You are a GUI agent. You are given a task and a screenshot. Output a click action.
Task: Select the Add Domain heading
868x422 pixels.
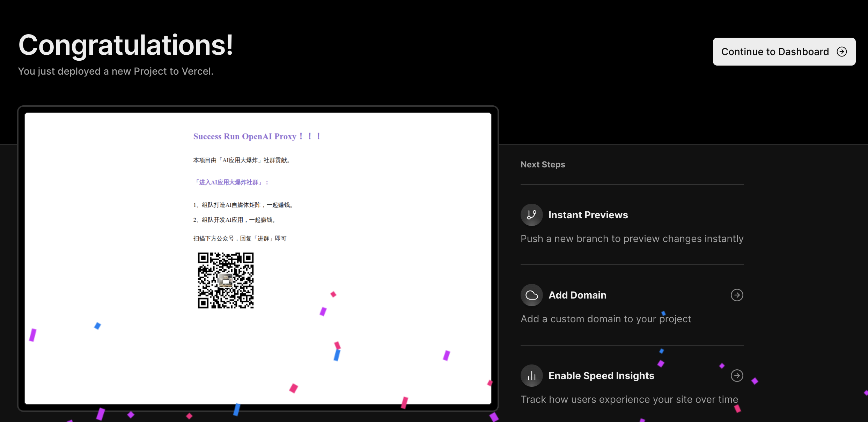(x=578, y=295)
